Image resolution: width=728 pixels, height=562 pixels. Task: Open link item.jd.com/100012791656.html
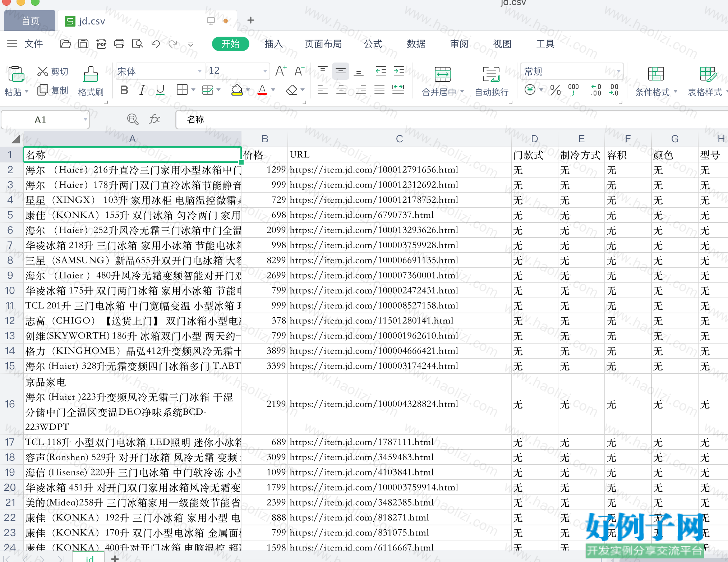point(374,170)
